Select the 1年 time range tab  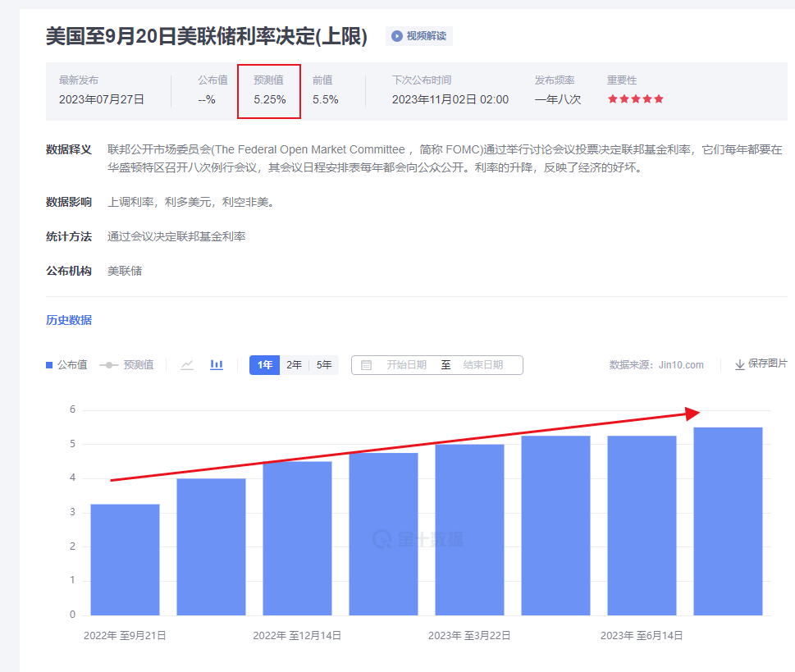[264, 364]
